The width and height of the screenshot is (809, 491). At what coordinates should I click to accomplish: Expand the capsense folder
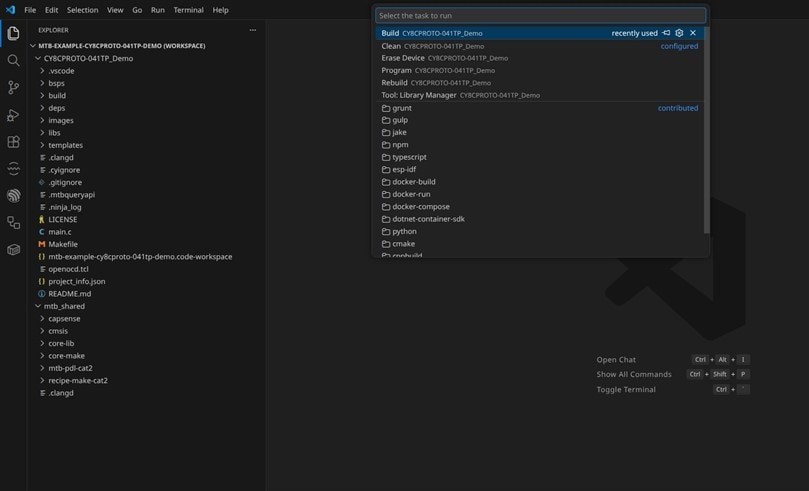click(x=147, y=318)
